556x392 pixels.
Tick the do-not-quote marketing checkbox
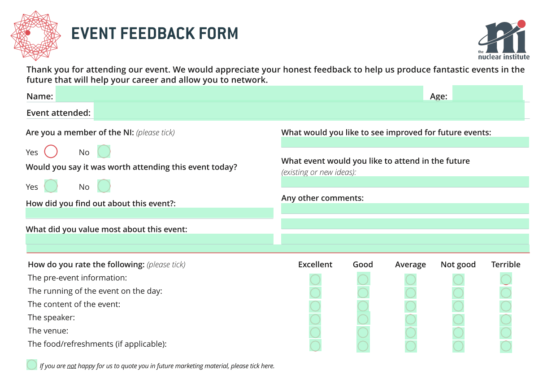coord(31,365)
